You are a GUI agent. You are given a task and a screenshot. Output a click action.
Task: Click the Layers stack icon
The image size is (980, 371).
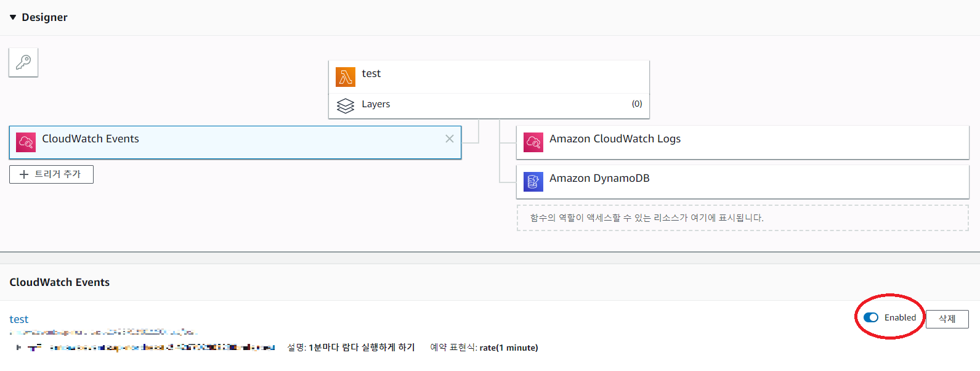346,106
